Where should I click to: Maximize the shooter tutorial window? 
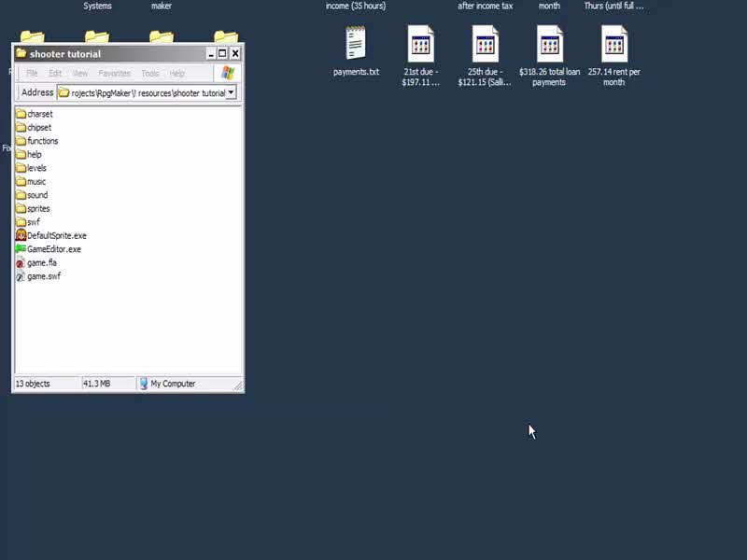pyautogui.click(x=223, y=53)
